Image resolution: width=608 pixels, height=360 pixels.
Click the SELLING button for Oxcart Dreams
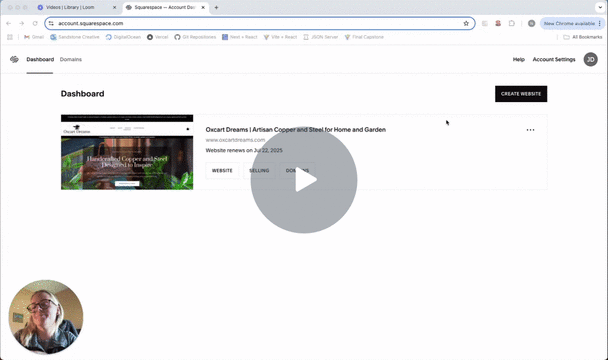(259, 171)
